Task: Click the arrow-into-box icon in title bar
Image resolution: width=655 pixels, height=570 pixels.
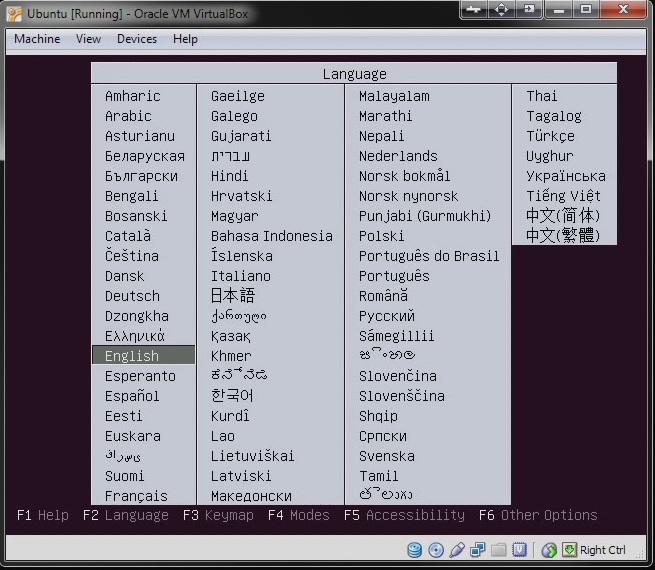Action: [x=529, y=9]
